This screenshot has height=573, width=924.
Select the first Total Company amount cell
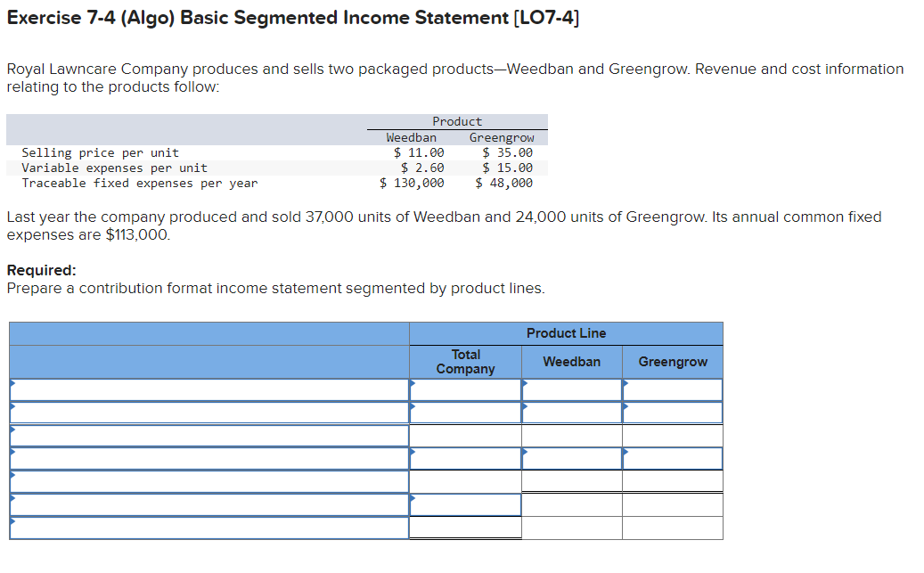(464, 389)
